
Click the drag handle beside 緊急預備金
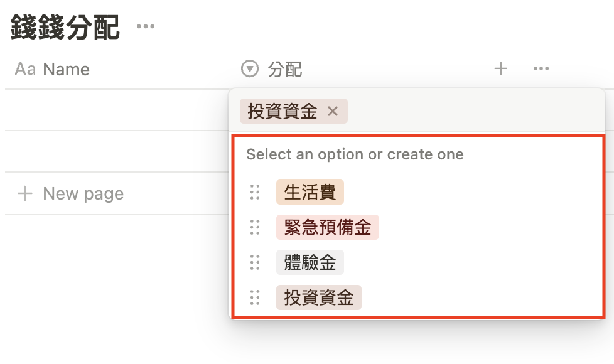tap(255, 227)
